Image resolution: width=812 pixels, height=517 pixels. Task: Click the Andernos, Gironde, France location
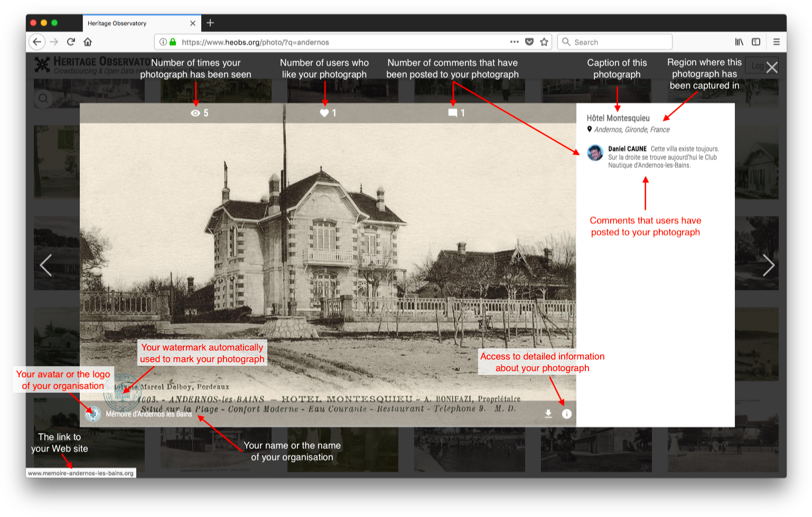pos(632,130)
